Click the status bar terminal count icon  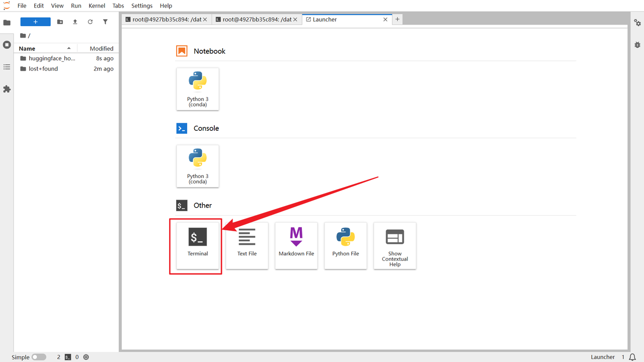click(x=68, y=357)
